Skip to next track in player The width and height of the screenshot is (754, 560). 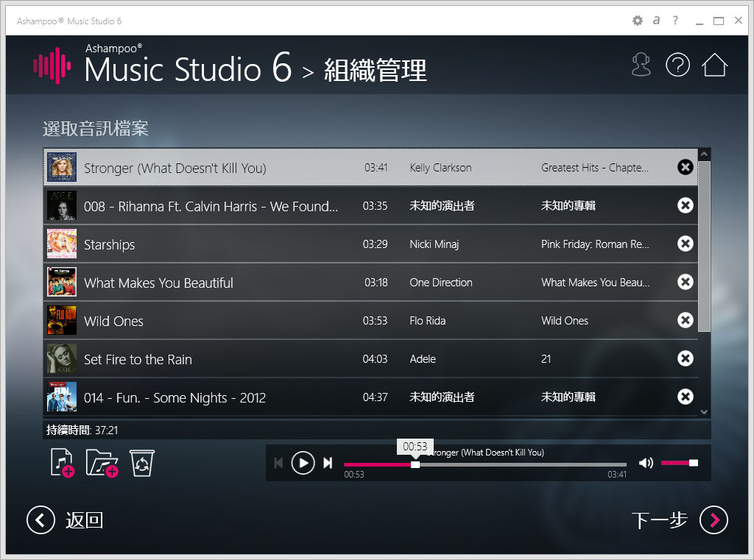point(328,463)
